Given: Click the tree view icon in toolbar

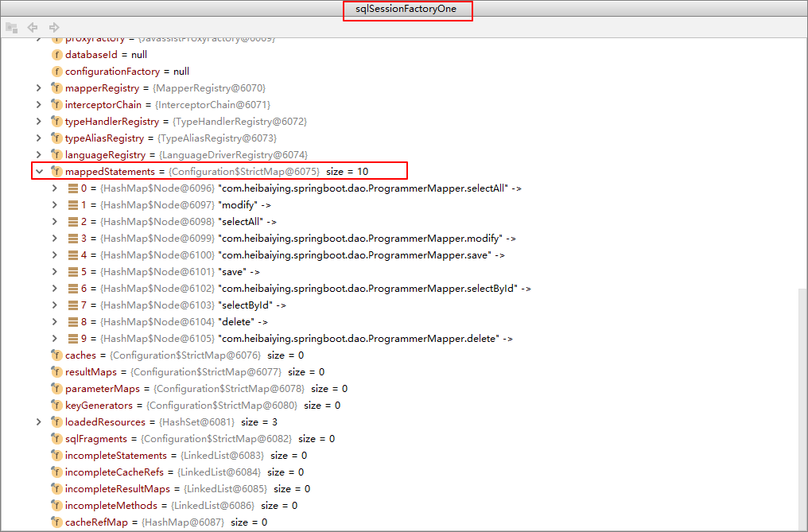Looking at the screenshot, I should (11, 27).
